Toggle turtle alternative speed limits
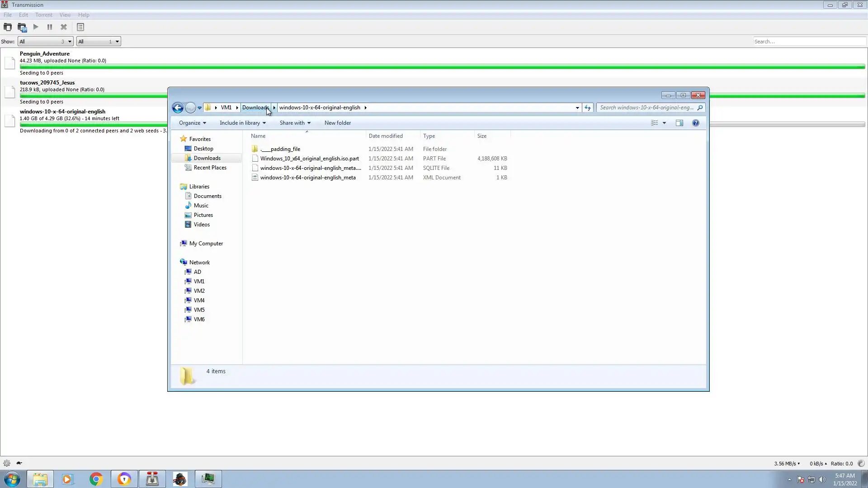Image resolution: width=868 pixels, height=488 pixels. click(x=19, y=463)
